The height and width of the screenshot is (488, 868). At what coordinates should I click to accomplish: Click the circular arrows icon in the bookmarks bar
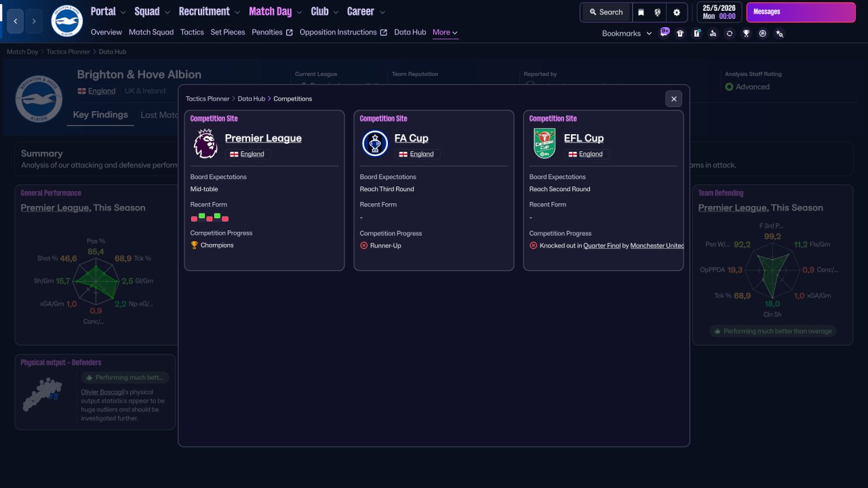click(x=730, y=33)
